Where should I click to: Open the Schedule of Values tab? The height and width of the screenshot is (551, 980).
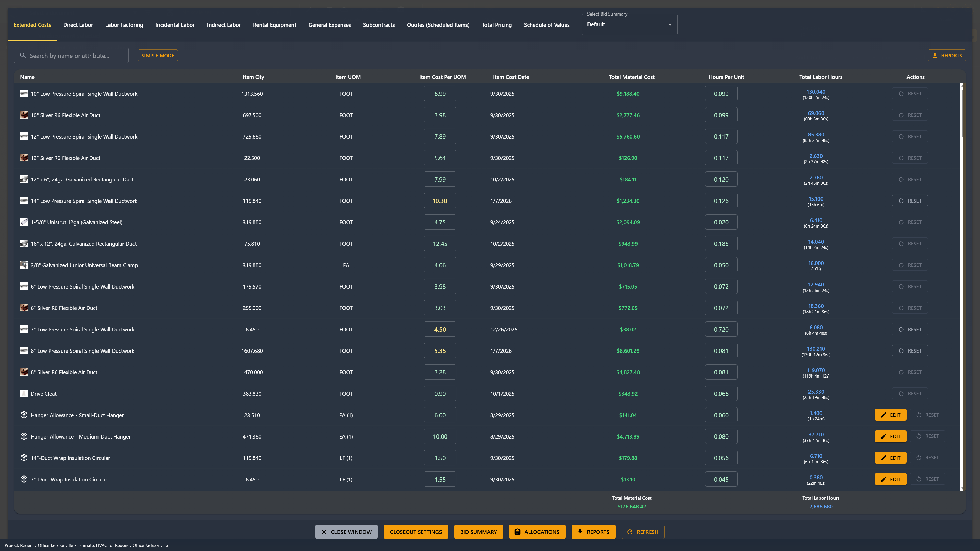click(x=547, y=25)
